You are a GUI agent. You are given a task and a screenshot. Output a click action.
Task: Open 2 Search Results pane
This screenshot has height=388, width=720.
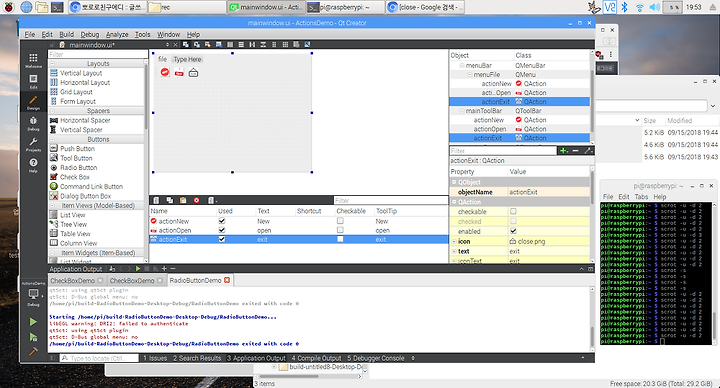(197, 358)
